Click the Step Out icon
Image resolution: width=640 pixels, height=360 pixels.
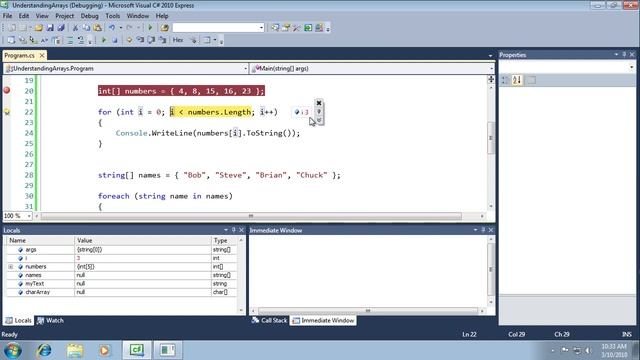162,40
